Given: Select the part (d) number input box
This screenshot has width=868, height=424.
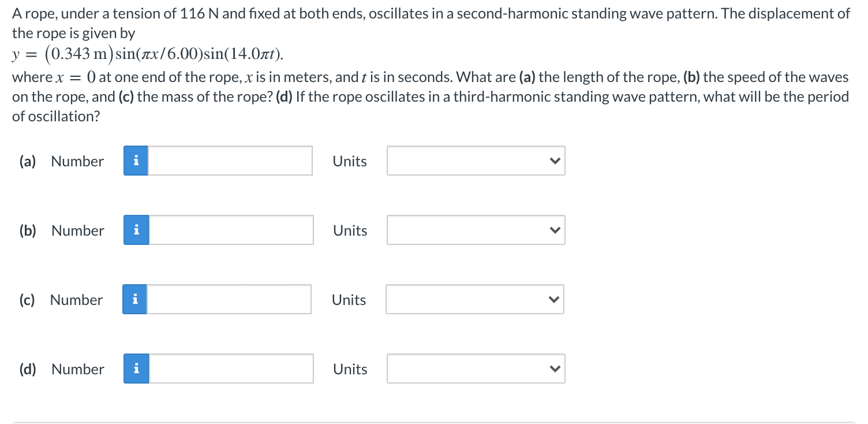Looking at the screenshot, I should (x=231, y=369).
